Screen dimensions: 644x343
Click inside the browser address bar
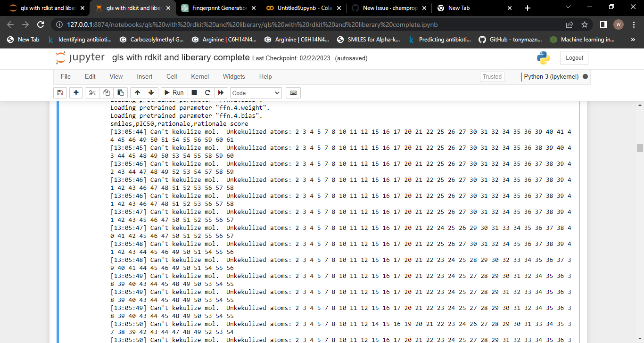coord(283,24)
